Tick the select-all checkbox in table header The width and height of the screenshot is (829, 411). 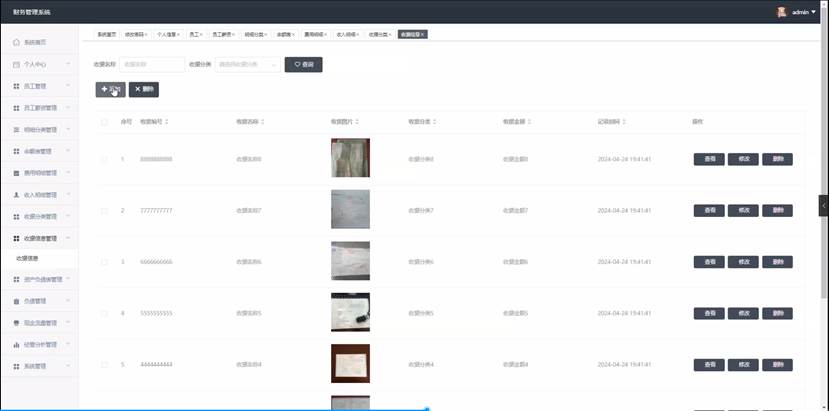tap(104, 122)
